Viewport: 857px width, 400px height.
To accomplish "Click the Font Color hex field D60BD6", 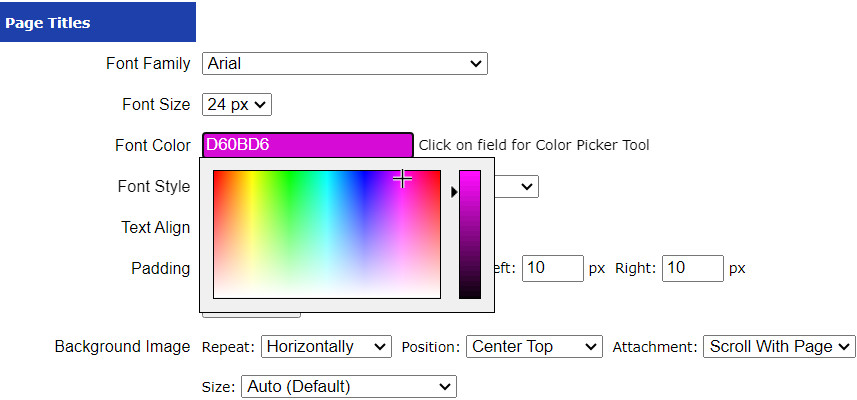I will click(x=307, y=145).
